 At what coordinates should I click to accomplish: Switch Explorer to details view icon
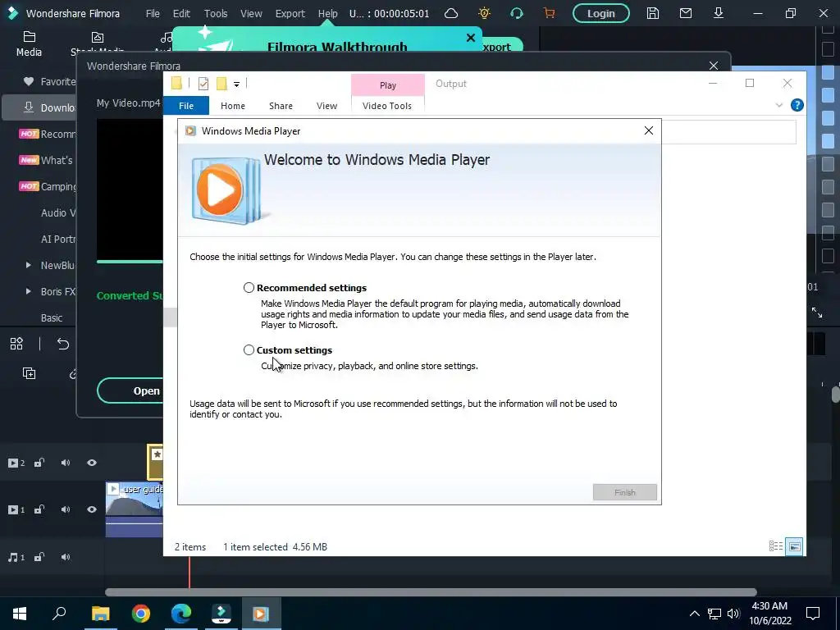coord(776,546)
